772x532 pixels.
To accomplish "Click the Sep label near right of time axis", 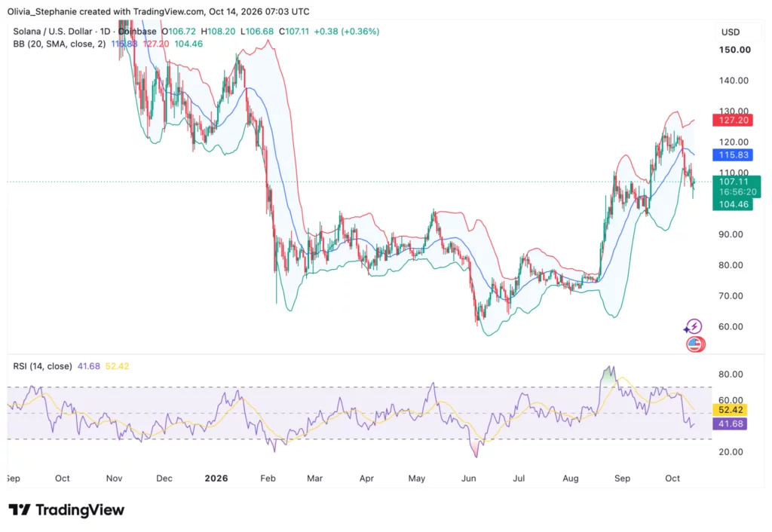I will [x=622, y=478].
